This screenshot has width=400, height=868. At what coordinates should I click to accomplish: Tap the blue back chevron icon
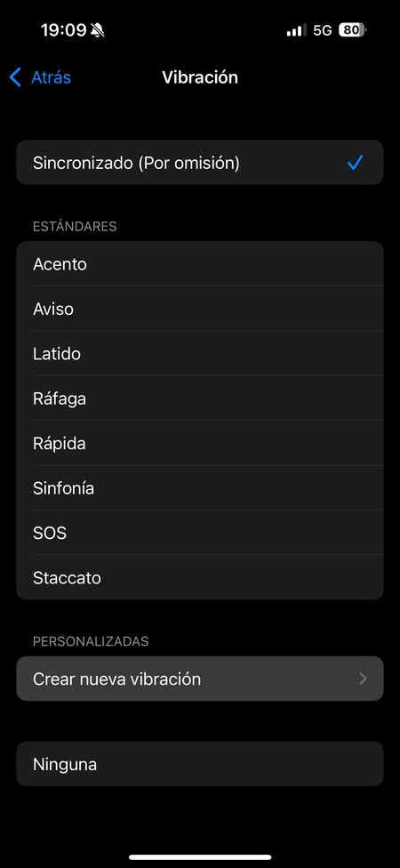(x=15, y=77)
